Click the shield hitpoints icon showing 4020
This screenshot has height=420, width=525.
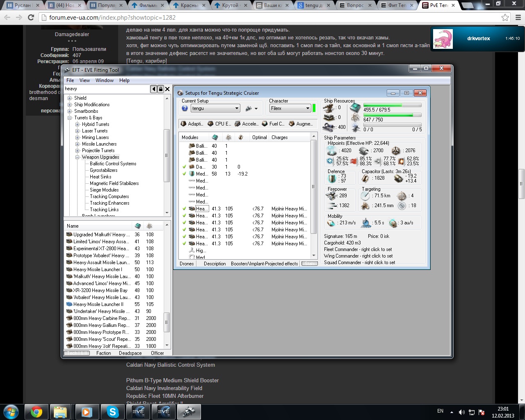pos(331,151)
